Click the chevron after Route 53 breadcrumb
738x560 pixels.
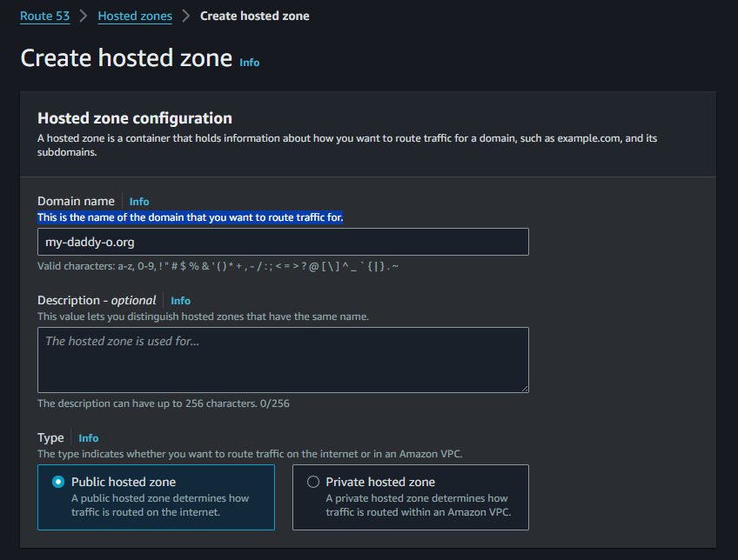click(x=84, y=16)
